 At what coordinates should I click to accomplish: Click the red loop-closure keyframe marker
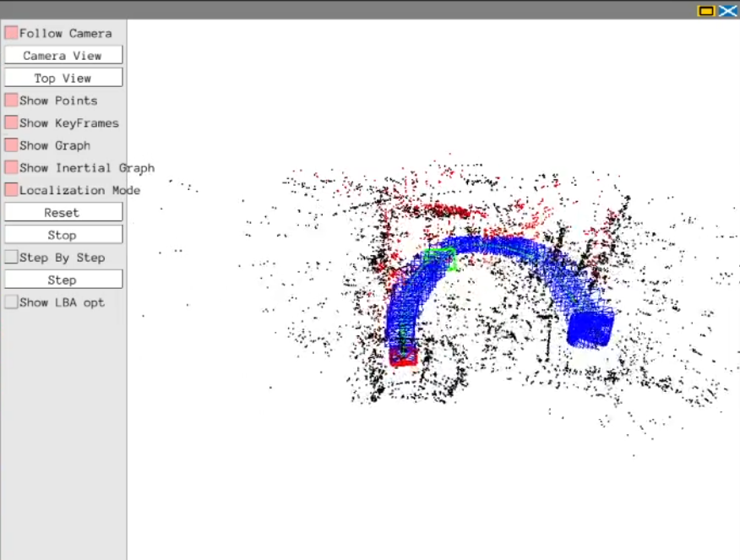(x=403, y=358)
